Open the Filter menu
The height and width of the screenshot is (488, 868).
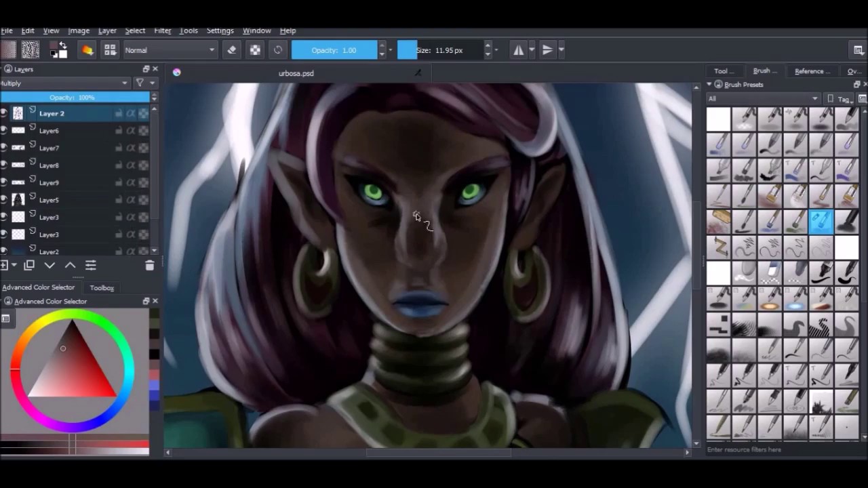tap(162, 30)
